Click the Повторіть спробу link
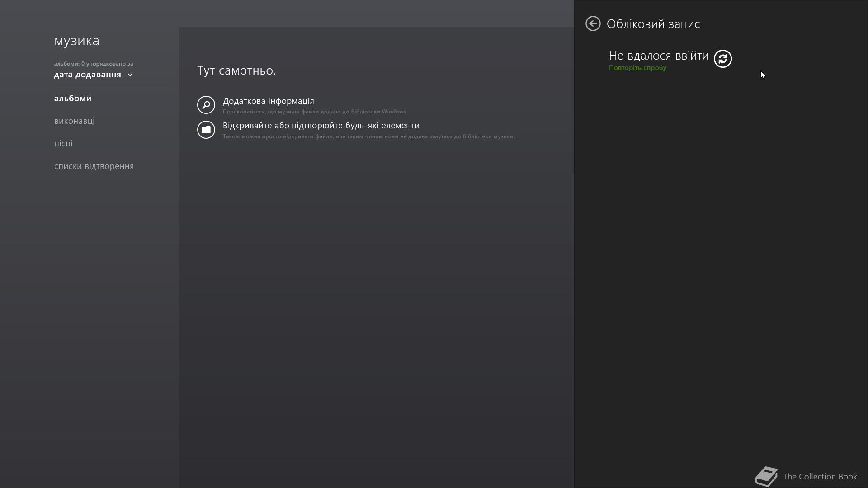 click(637, 68)
